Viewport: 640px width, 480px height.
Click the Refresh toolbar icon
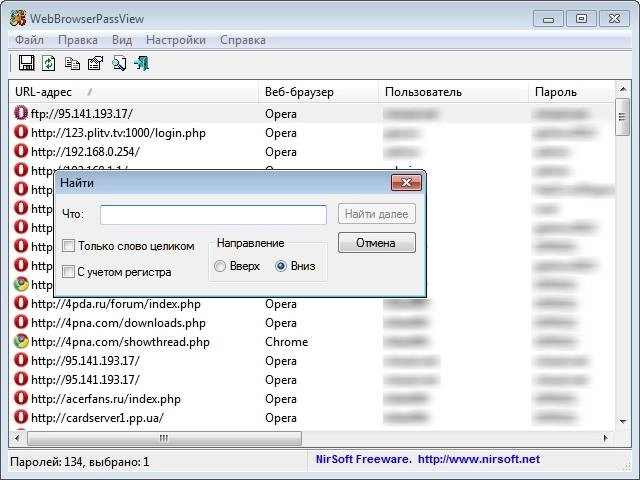49,63
